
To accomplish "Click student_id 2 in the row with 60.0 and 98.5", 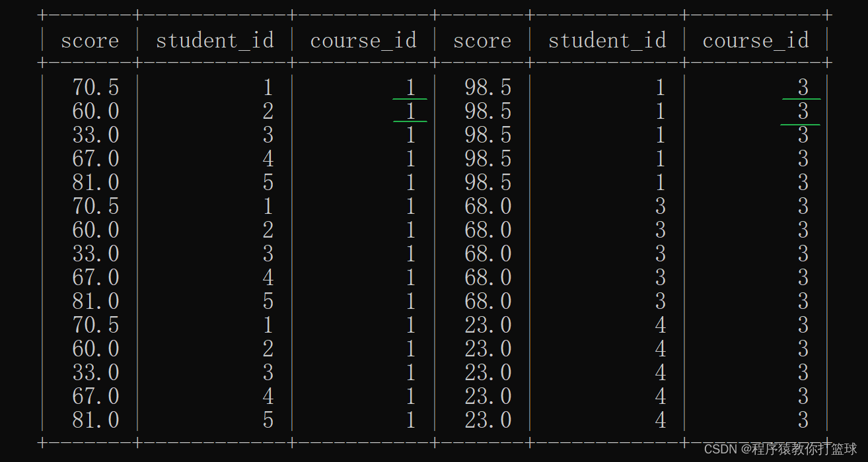I will click(268, 112).
